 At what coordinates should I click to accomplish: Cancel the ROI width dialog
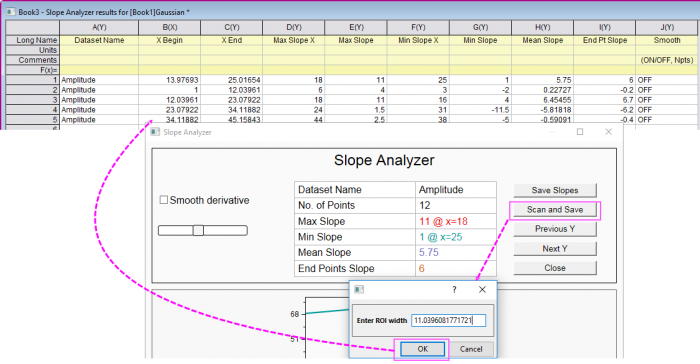(x=471, y=349)
